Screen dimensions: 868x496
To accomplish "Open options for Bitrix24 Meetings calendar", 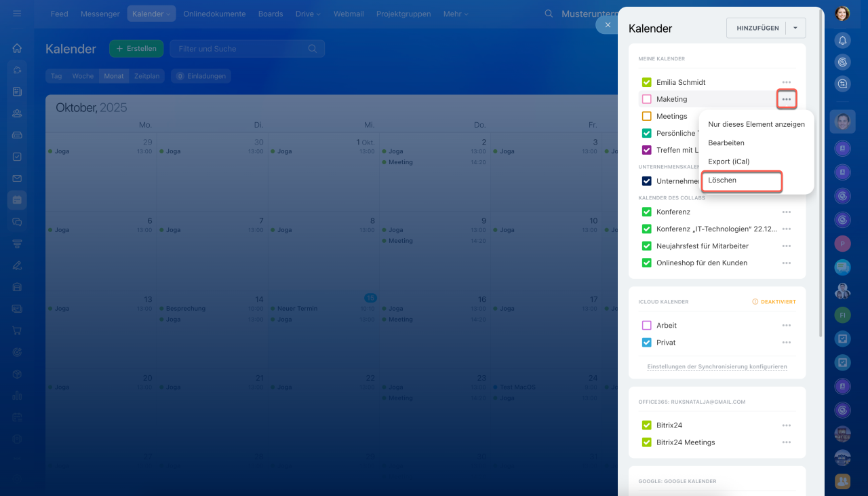I will click(786, 442).
